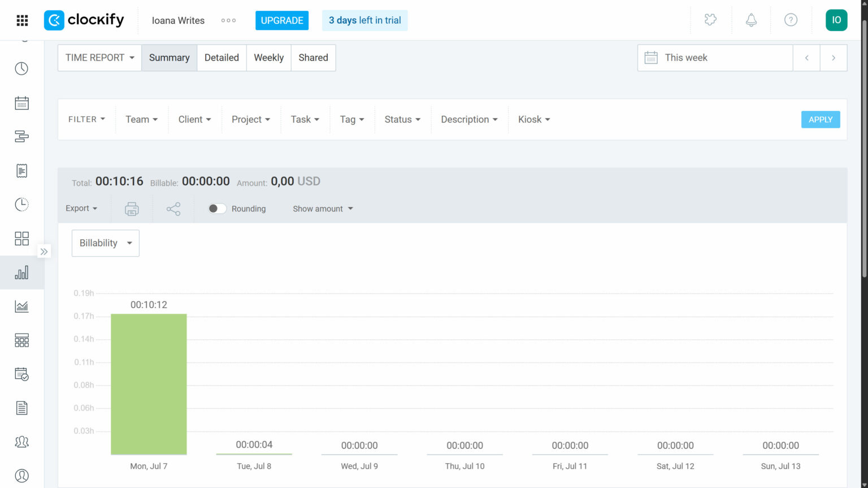Click the APPLY filter button

pyautogui.click(x=820, y=119)
